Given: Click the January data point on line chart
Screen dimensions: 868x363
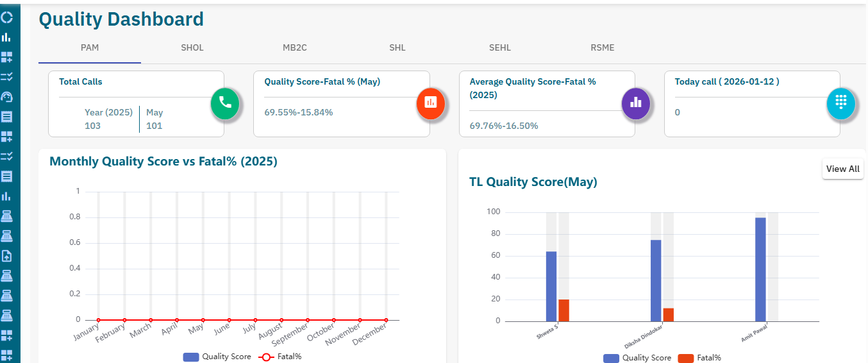Looking at the screenshot, I should (98, 320).
